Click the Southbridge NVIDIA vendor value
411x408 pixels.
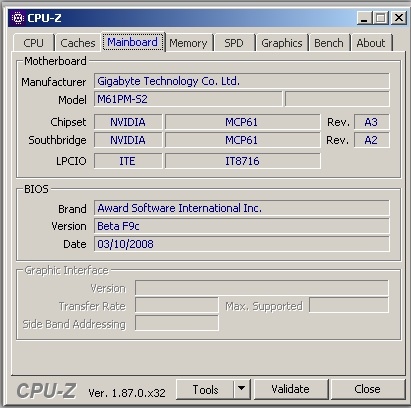tap(128, 140)
